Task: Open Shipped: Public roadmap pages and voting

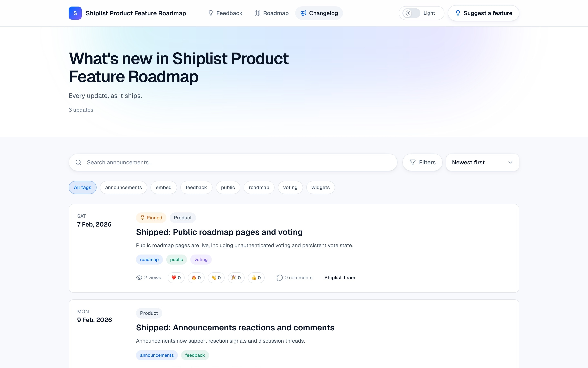Action: point(219,232)
